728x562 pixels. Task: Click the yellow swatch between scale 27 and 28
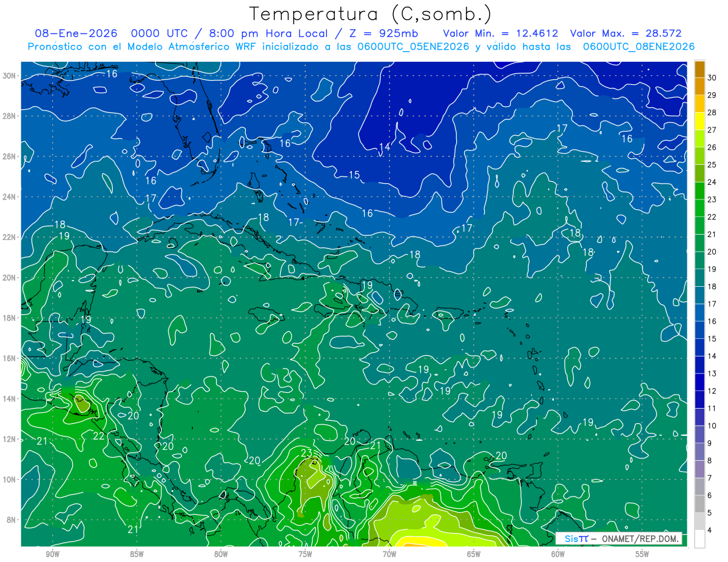699,121
